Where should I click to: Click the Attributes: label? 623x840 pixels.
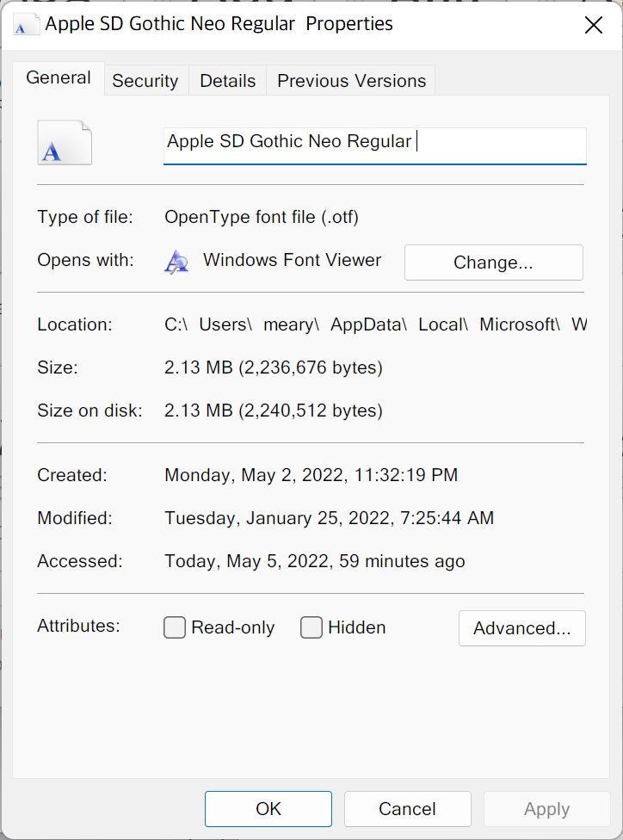[x=79, y=626]
